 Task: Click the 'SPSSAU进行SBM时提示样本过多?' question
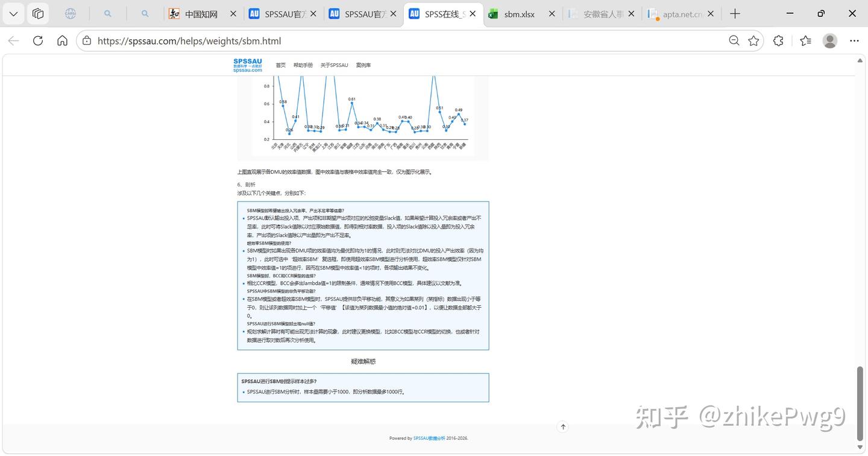[x=278, y=381]
